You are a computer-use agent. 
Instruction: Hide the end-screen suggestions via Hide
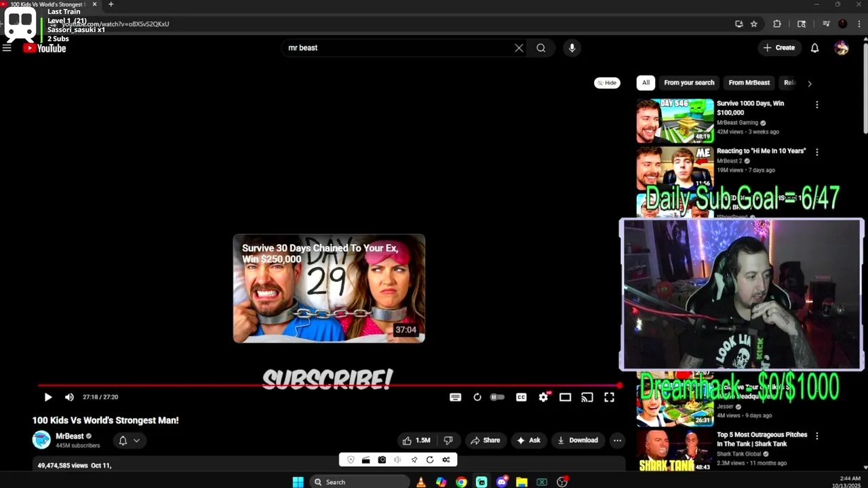coord(607,83)
